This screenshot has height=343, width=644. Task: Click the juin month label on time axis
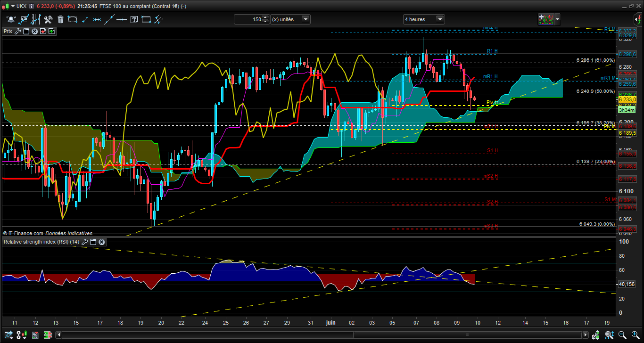point(330,323)
